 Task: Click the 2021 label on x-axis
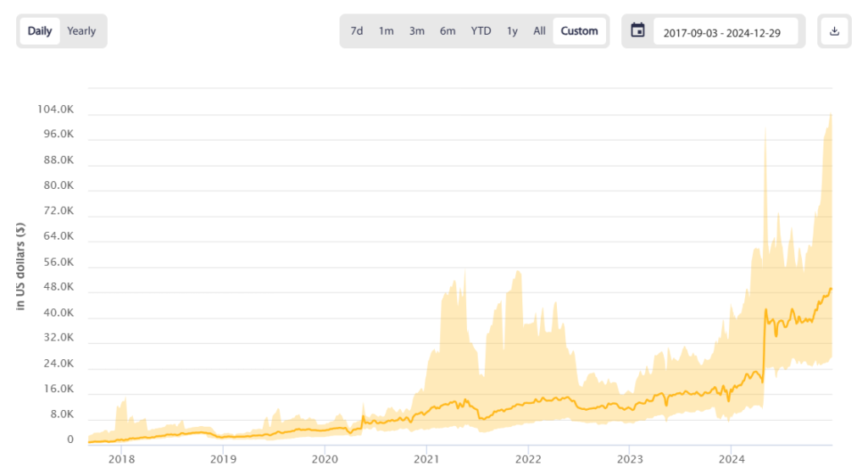point(426,459)
